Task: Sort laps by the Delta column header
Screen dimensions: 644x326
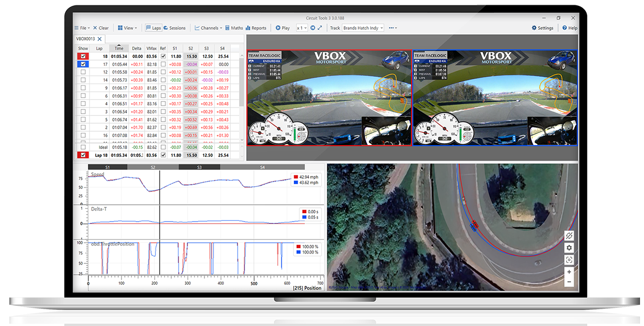Action: coord(137,49)
